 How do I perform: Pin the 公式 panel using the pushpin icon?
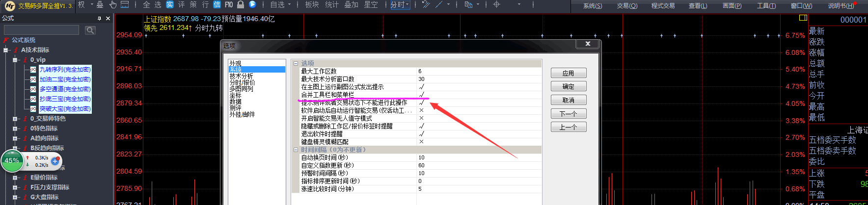(99, 18)
